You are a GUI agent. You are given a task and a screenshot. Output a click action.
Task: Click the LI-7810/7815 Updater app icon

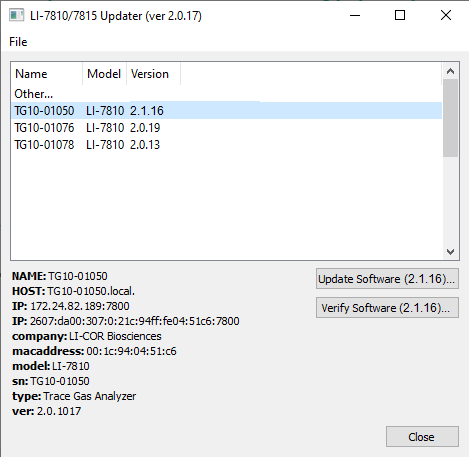pyautogui.click(x=17, y=15)
